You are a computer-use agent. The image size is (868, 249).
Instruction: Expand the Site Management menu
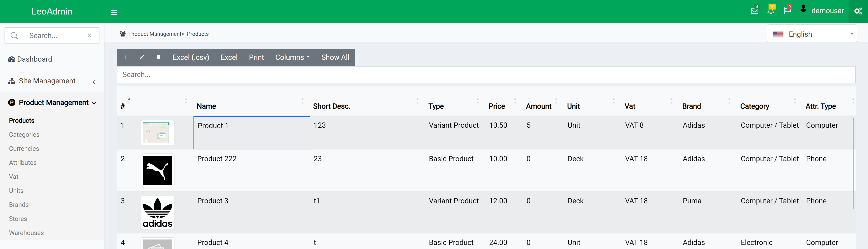tap(47, 81)
